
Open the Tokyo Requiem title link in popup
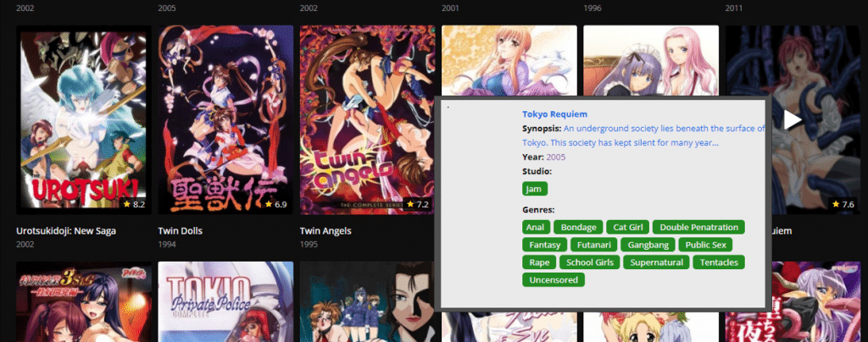[x=554, y=114]
